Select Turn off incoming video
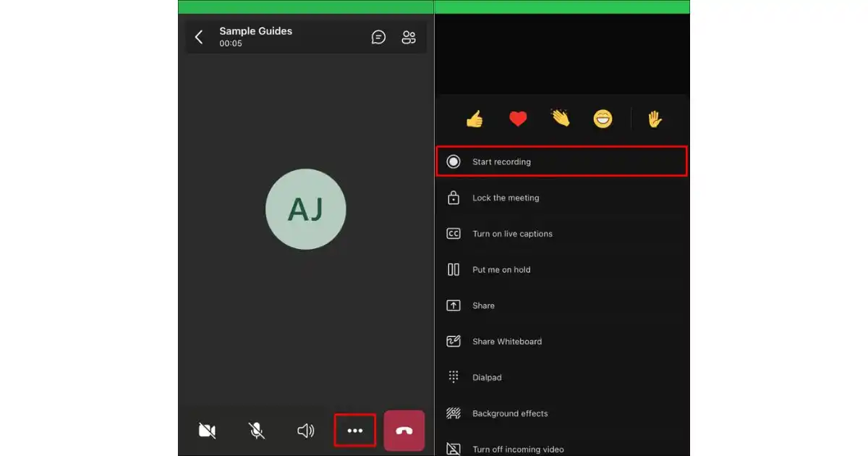This screenshot has width=868, height=456. tap(561, 447)
